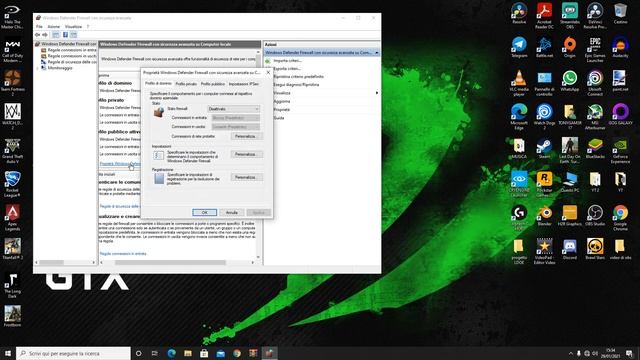Image resolution: width=640 pixels, height=360 pixels.
Task: Open the Connessioni in uscita dropdown
Action: coord(236,127)
